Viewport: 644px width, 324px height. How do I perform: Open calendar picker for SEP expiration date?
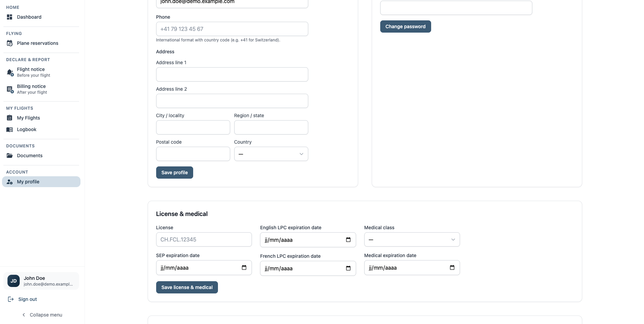point(244,268)
